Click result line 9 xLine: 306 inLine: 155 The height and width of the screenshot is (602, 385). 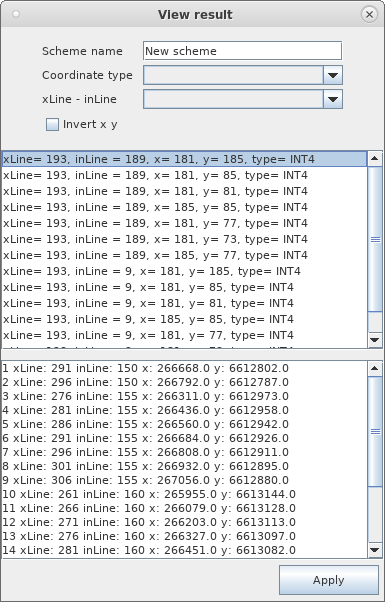[146, 480]
